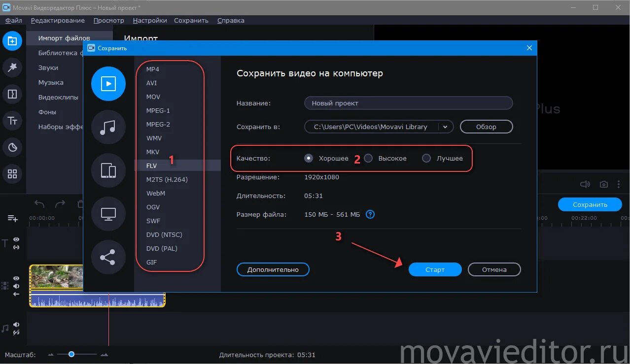Screen dimensions: 630x364
Task: Open the Справка menu
Action: [x=231, y=20]
